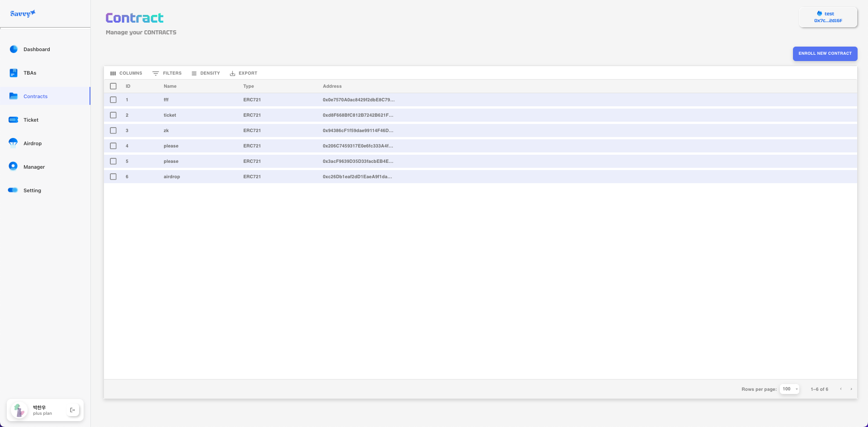868x427 pixels.
Task: Go to previous page arrow
Action: (841, 389)
